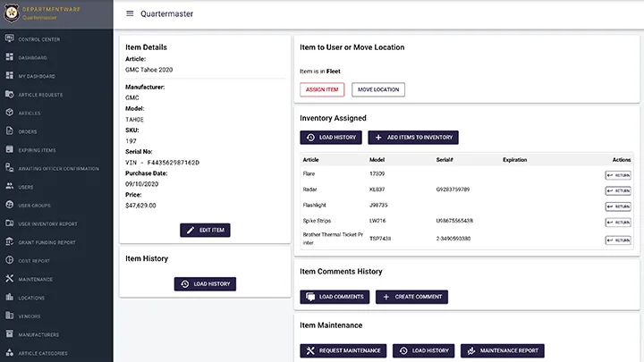Select Orders in the sidebar
The height and width of the screenshot is (362, 644).
(28, 131)
